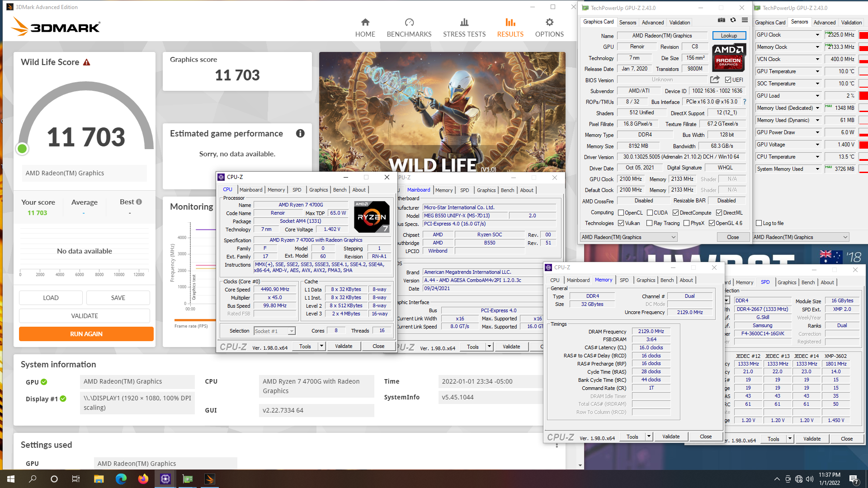Screen dimensions: 868x488
Task: Open Mainboard tab in CPU-Z Memory window
Action: pos(578,280)
